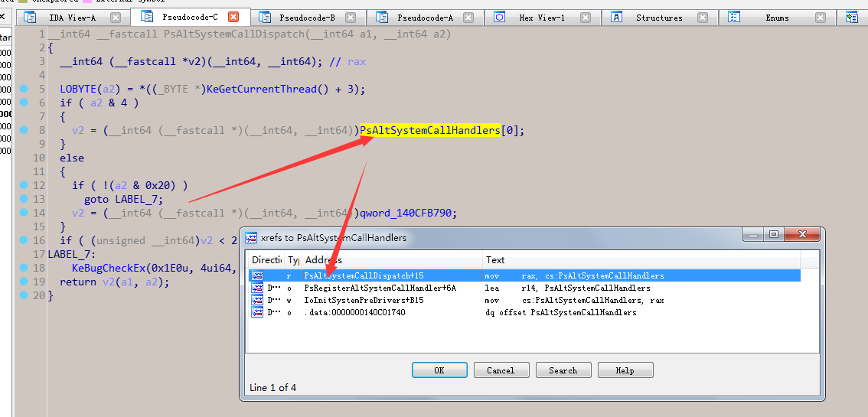The height and width of the screenshot is (417, 868).
Task: Click OK in the xrefs dialog
Action: (439, 370)
